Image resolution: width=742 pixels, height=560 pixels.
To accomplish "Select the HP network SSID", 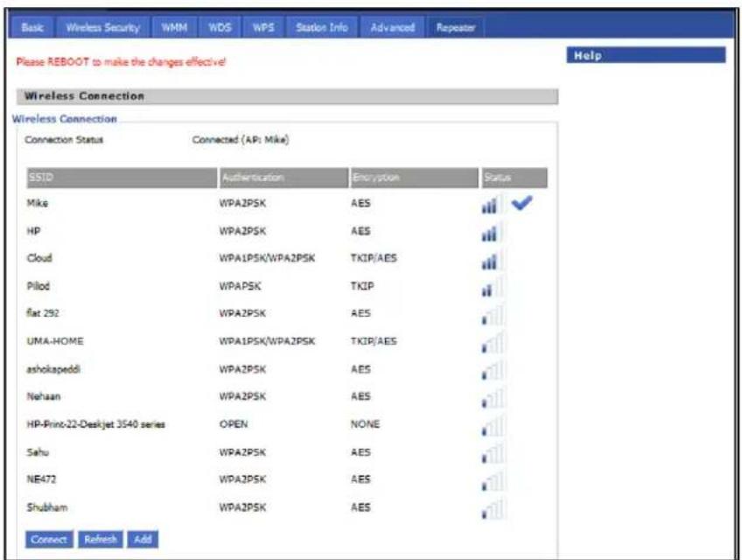I will pyautogui.click(x=33, y=231).
